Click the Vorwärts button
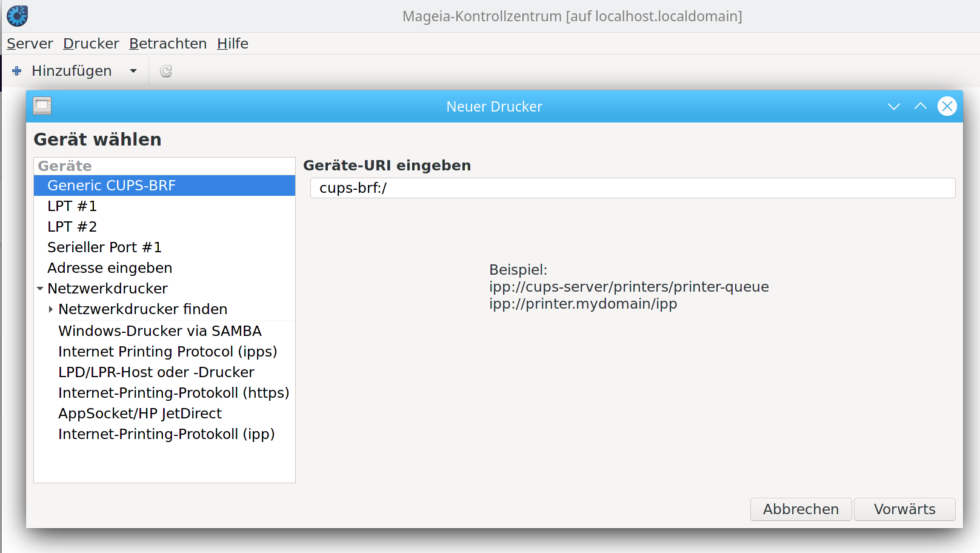The width and height of the screenshot is (980, 553). click(x=905, y=509)
